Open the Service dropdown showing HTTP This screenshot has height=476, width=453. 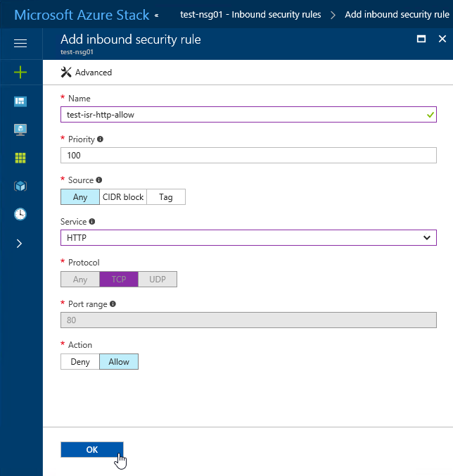pos(248,238)
